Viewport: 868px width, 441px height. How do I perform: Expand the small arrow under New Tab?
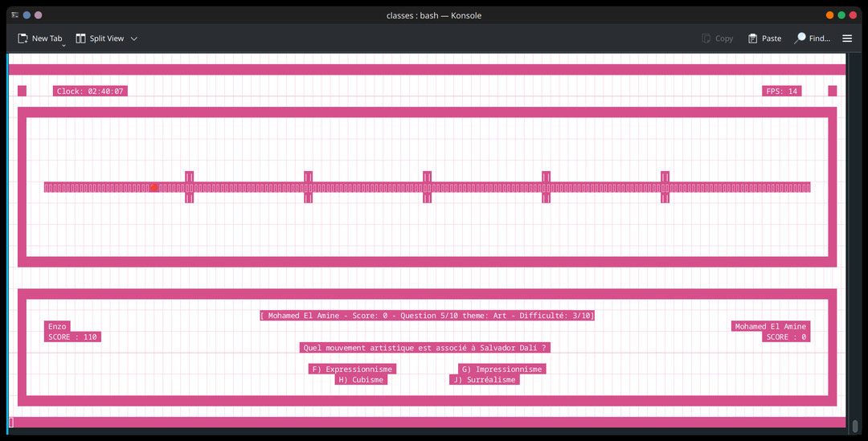click(63, 46)
